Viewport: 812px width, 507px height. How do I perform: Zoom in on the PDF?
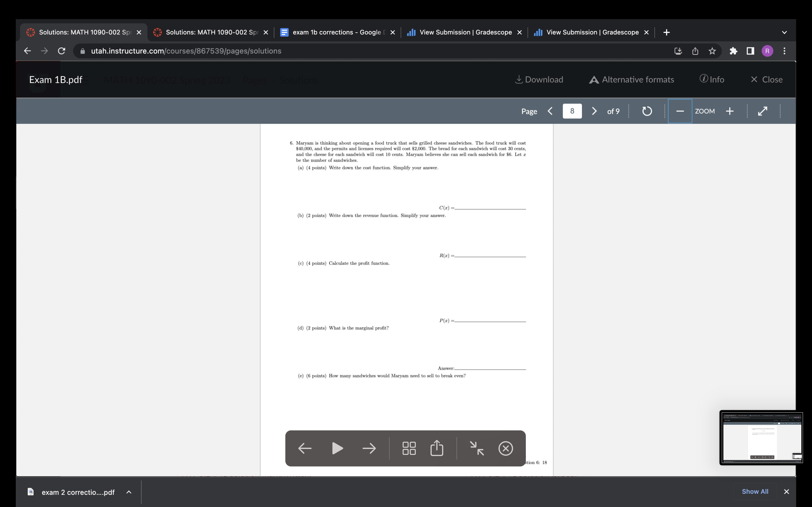(x=730, y=111)
